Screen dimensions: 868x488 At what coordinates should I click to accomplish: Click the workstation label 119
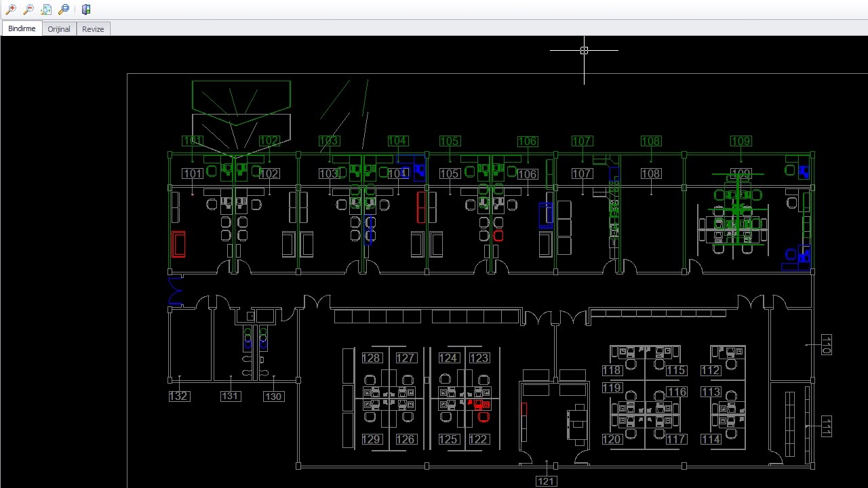[x=612, y=388]
